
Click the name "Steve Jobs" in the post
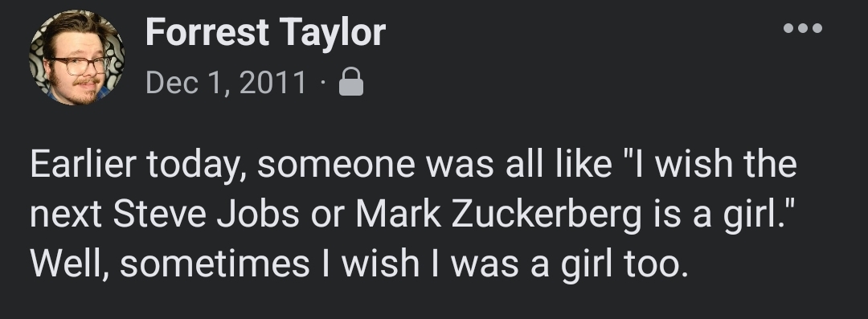pyautogui.click(x=206, y=215)
